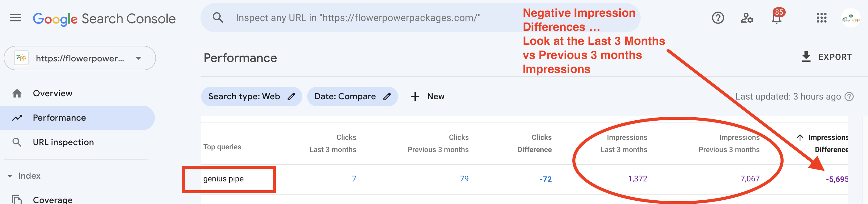Viewport: 868px width, 204px height.
Task: Click the Export download icon
Action: (x=806, y=57)
